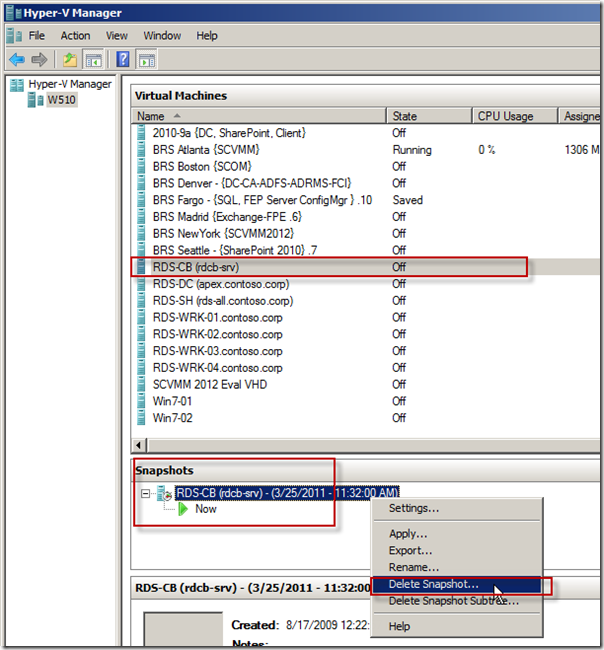
Task: Open the Window menu
Action: [x=162, y=36]
